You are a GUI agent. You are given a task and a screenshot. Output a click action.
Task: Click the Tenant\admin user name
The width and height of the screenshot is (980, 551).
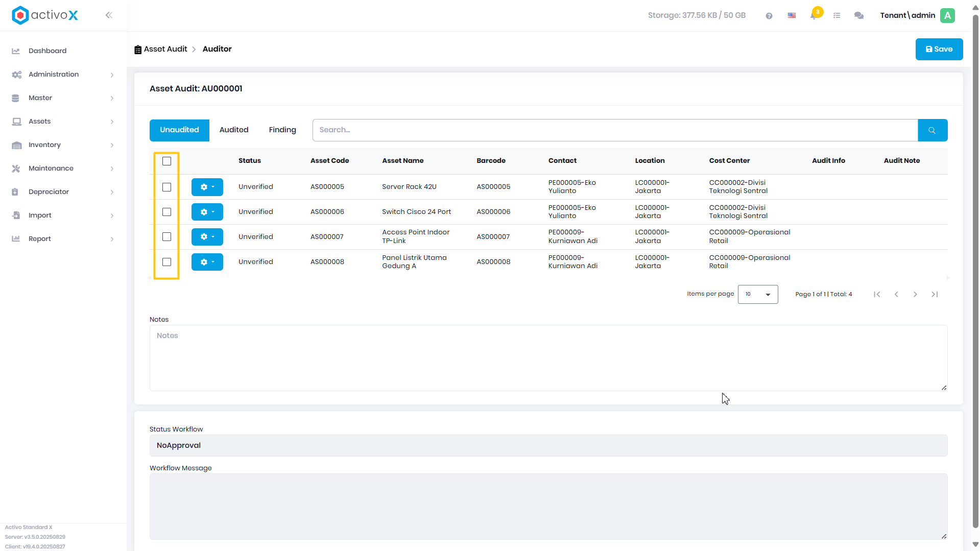907,15
